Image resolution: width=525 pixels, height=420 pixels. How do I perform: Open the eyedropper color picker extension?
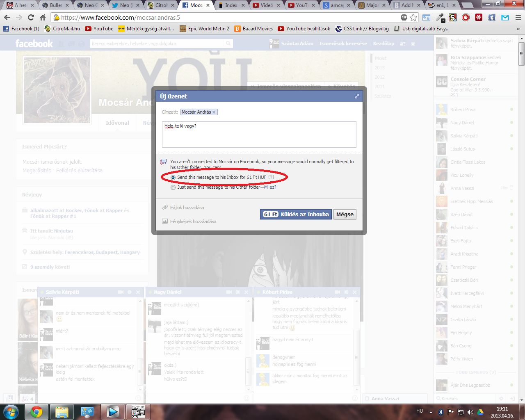[441, 17]
